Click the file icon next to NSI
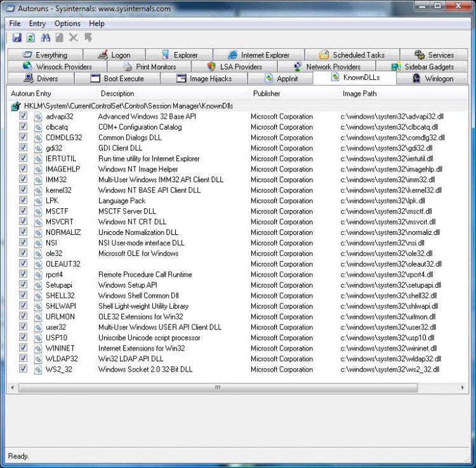The height and width of the screenshot is (468, 476). click(38, 243)
